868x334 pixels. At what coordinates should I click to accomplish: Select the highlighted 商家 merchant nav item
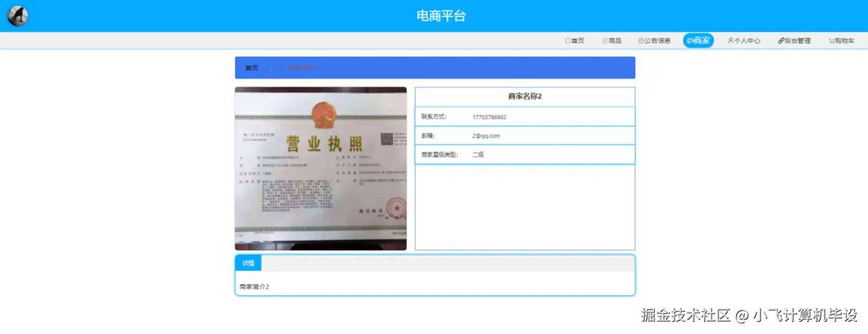click(698, 41)
